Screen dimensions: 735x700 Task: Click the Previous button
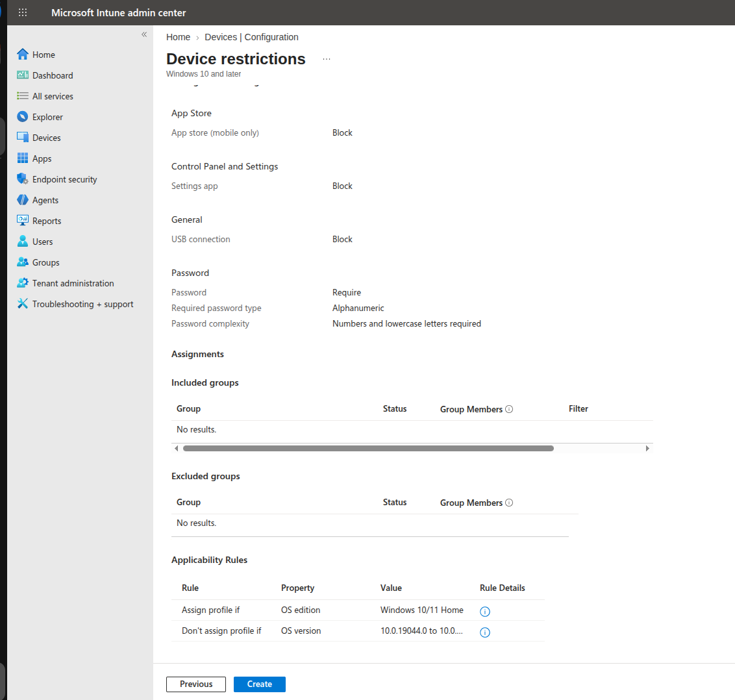[x=196, y=684]
